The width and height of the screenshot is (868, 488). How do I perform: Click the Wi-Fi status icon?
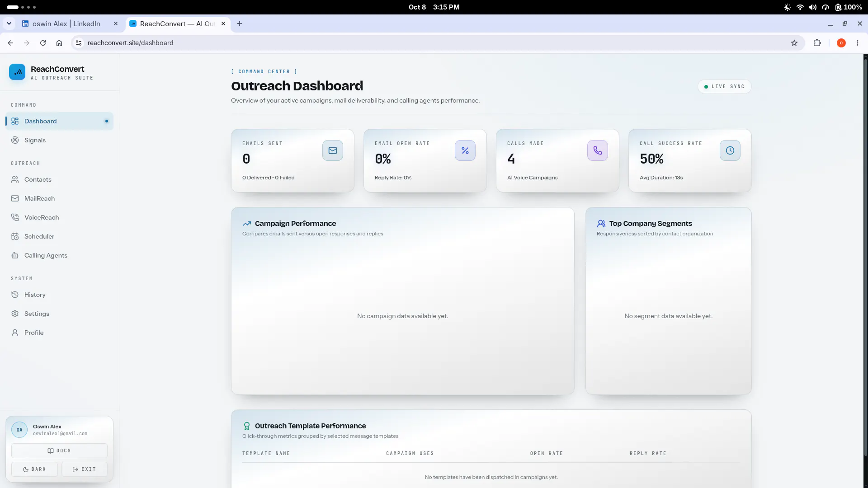coord(800,7)
